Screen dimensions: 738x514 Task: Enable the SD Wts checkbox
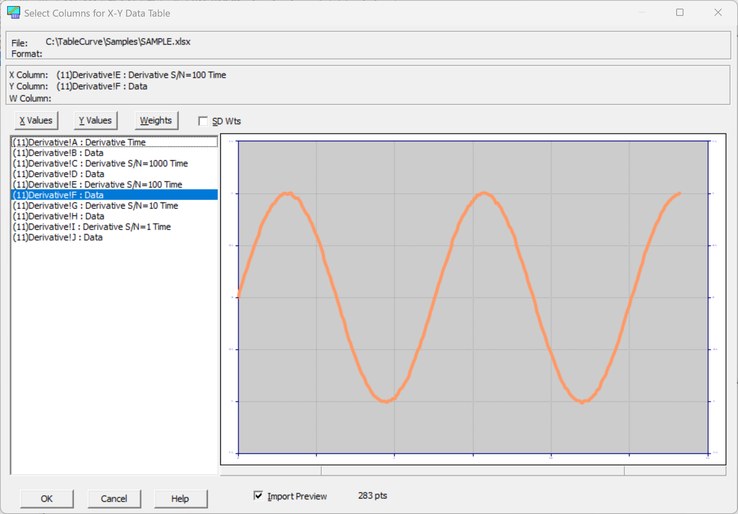click(203, 121)
